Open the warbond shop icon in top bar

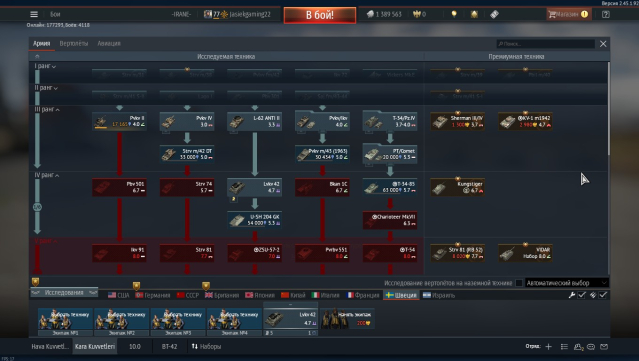494,14
